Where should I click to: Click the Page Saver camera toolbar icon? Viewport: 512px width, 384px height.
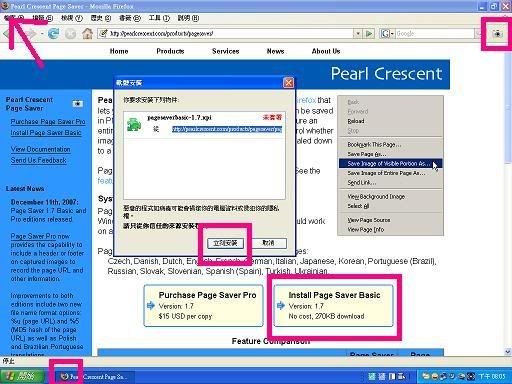coord(497,33)
